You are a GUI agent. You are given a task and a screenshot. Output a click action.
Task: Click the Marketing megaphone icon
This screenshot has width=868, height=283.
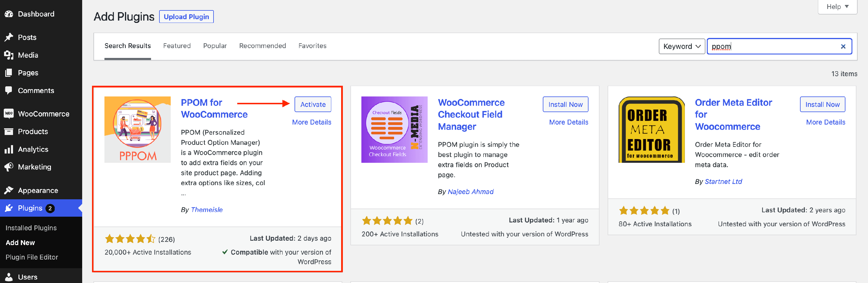point(9,167)
